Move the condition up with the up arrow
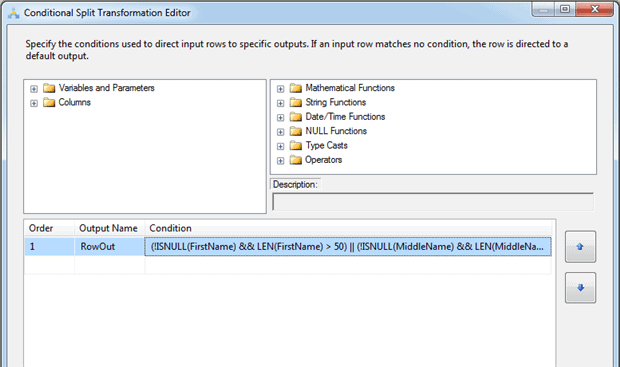Screen dimensions: 620x367 pyautogui.click(x=580, y=247)
